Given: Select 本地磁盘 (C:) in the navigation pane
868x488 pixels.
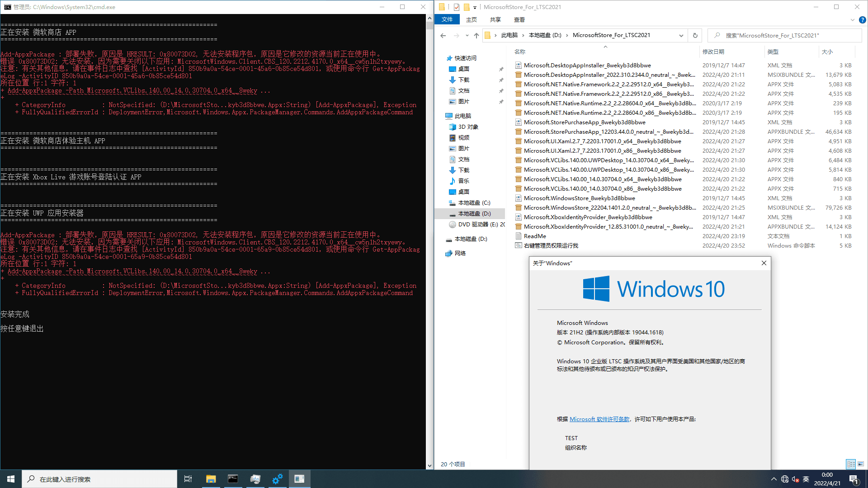Looking at the screenshot, I should [474, 203].
